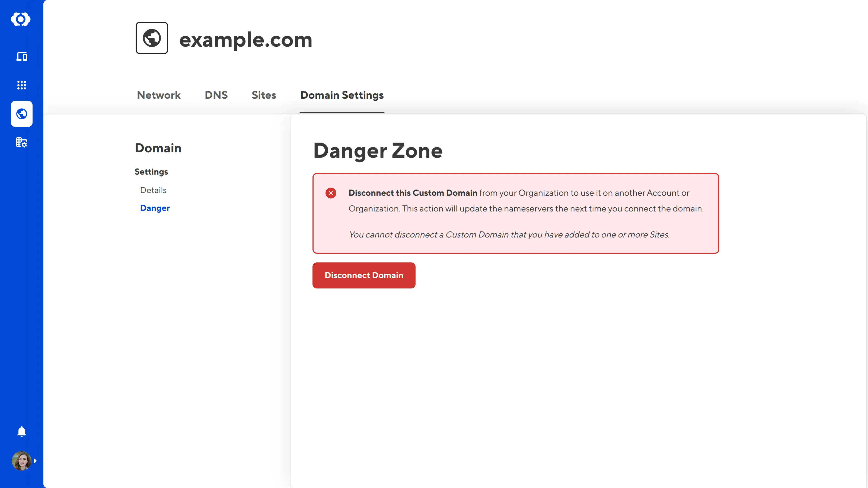The width and height of the screenshot is (868, 488).
Task: Click the Settings section label
Action: 151,172
